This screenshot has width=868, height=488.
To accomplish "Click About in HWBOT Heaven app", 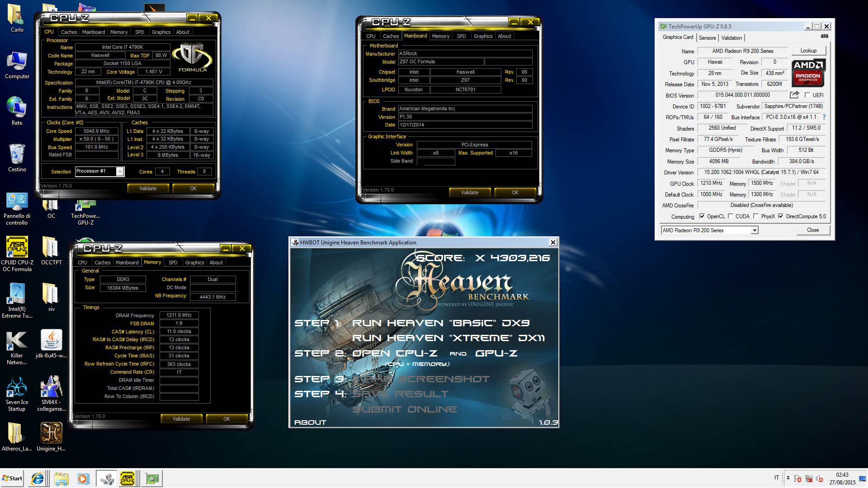I will (x=310, y=422).
